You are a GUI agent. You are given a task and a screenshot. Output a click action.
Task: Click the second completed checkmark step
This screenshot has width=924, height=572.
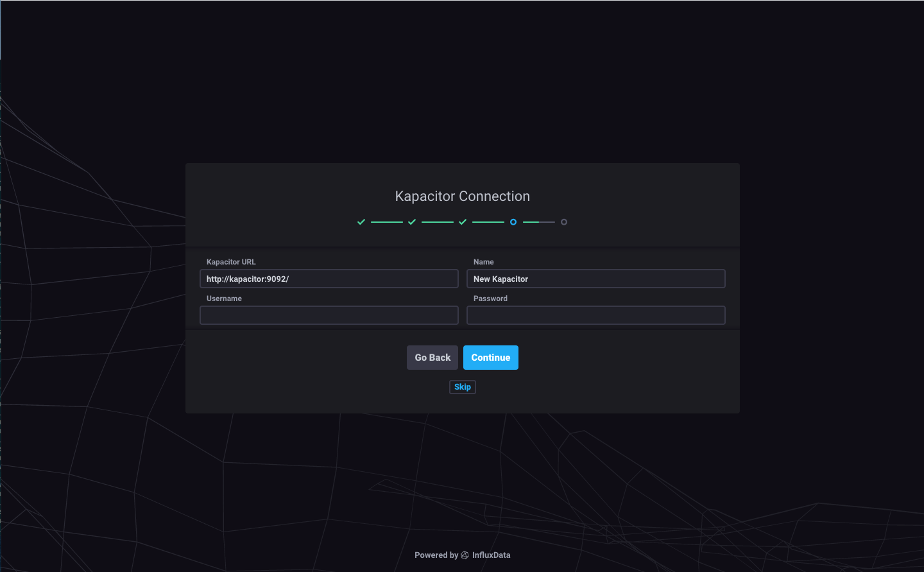point(412,222)
